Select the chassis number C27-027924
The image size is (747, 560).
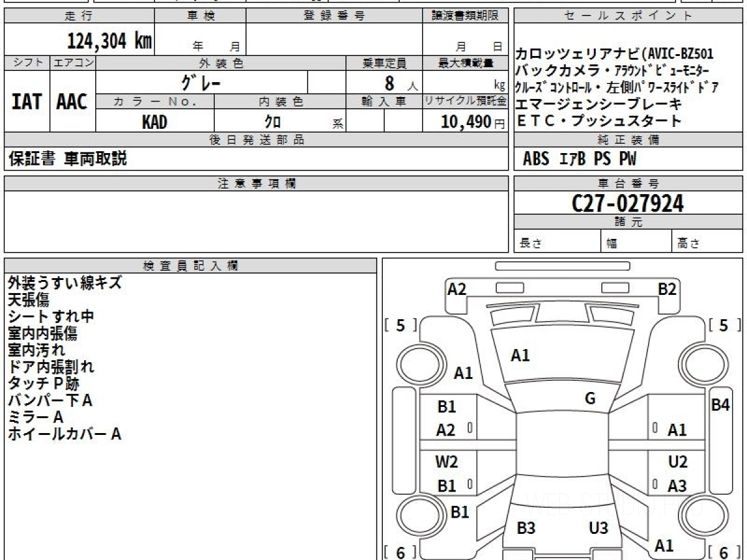click(628, 203)
